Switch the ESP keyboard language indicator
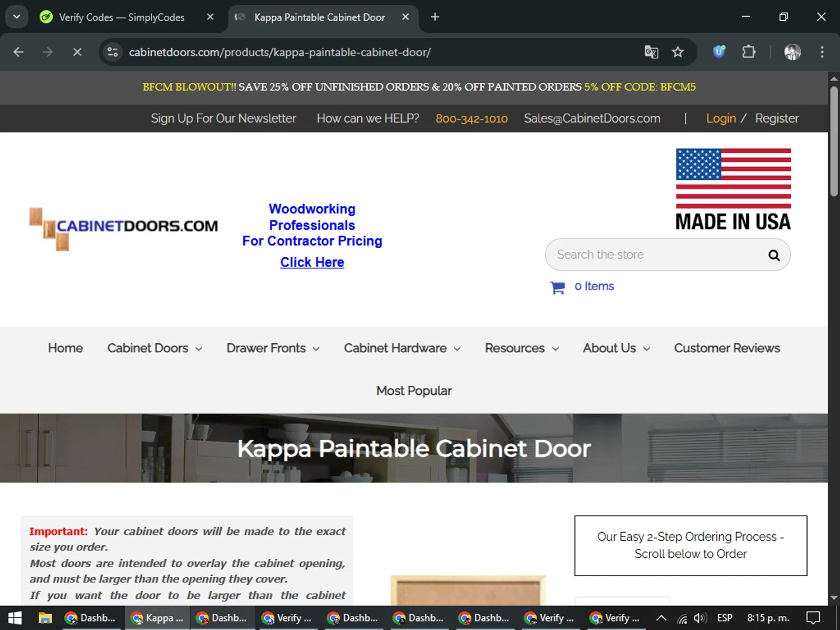The image size is (840, 630). click(x=725, y=618)
